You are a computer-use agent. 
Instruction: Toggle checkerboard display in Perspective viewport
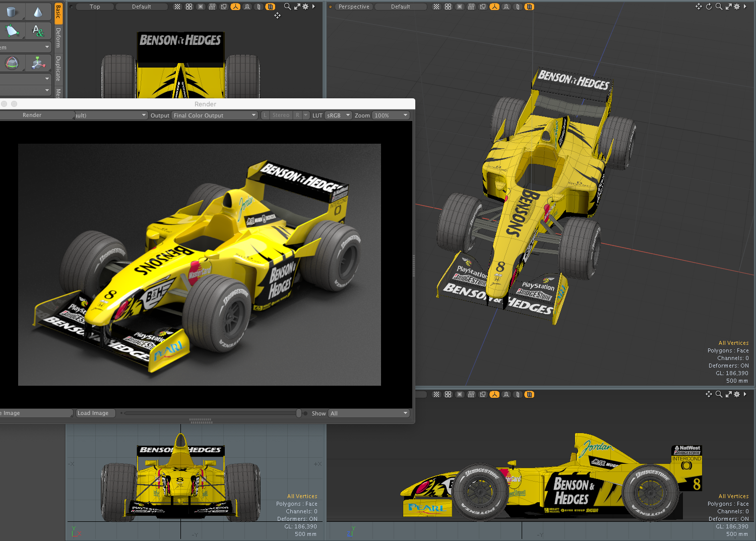pos(436,7)
